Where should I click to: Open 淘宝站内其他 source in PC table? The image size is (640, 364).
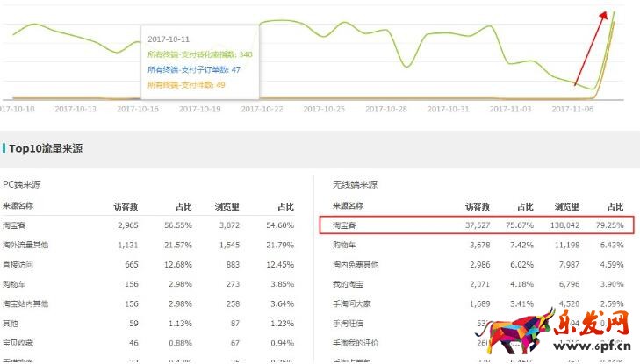pos(27,303)
